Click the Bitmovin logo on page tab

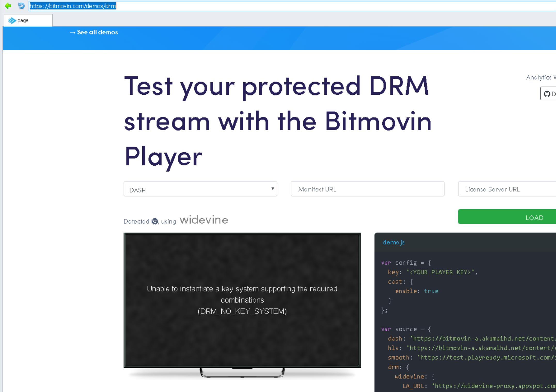12,21
